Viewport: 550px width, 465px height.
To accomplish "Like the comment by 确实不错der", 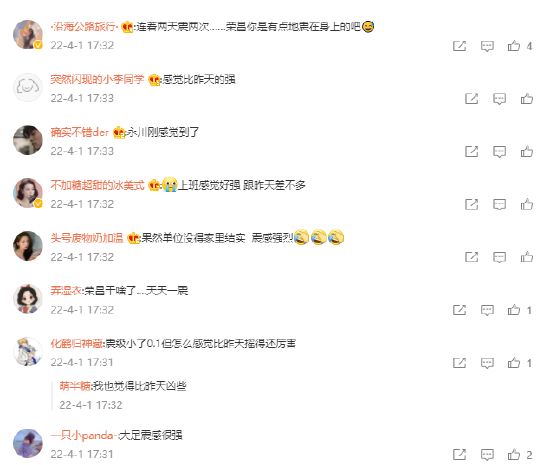I will 527,151.
